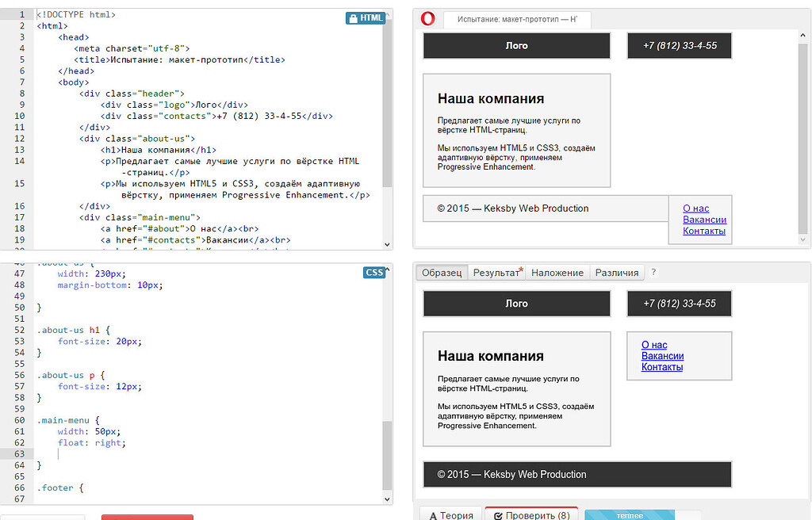This screenshot has height=520, width=812.
Task: Switch to the Результат tab
Action: (x=497, y=273)
